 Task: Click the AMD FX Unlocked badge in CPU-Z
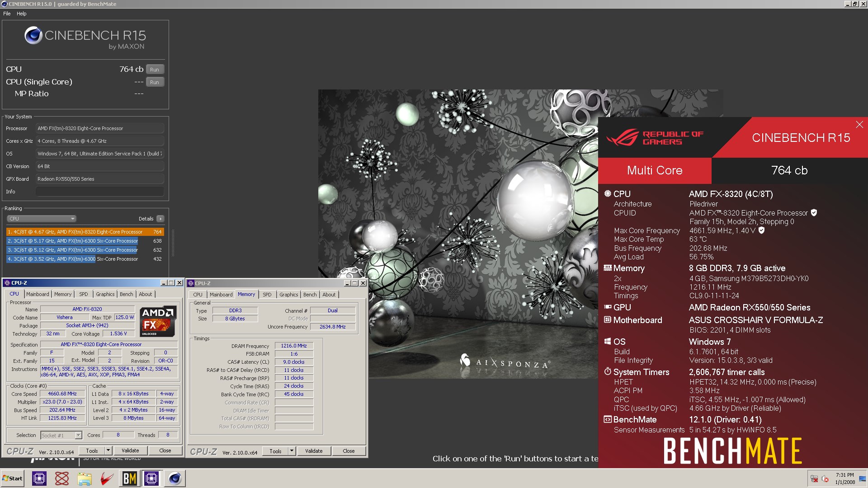click(158, 322)
